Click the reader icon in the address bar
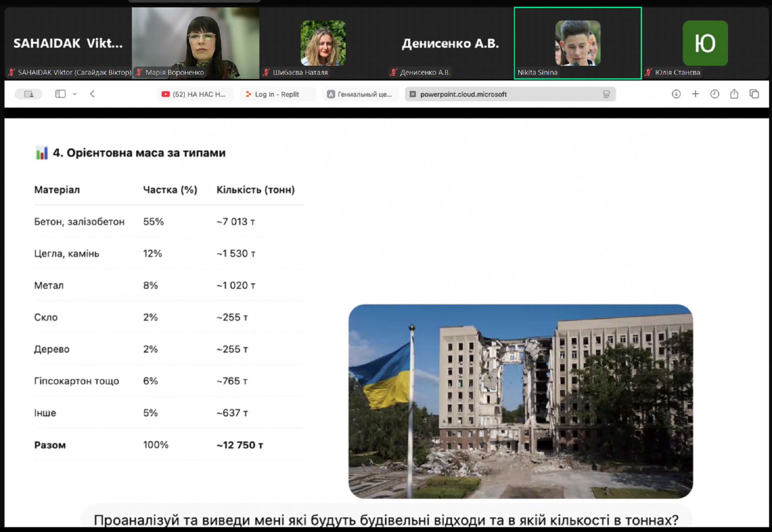Image resolution: width=772 pixels, height=532 pixels. 606,94
